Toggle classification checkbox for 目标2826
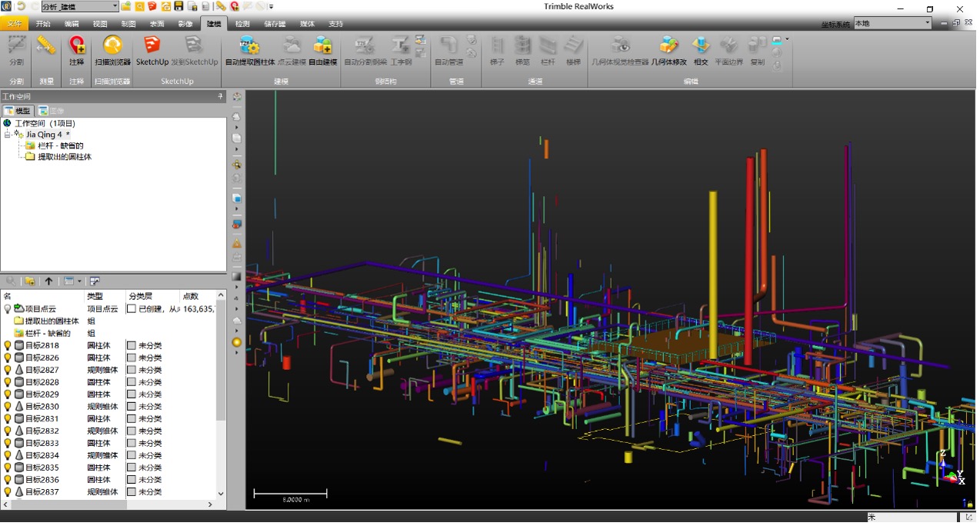This screenshot has height=526, width=980. tap(132, 358)
